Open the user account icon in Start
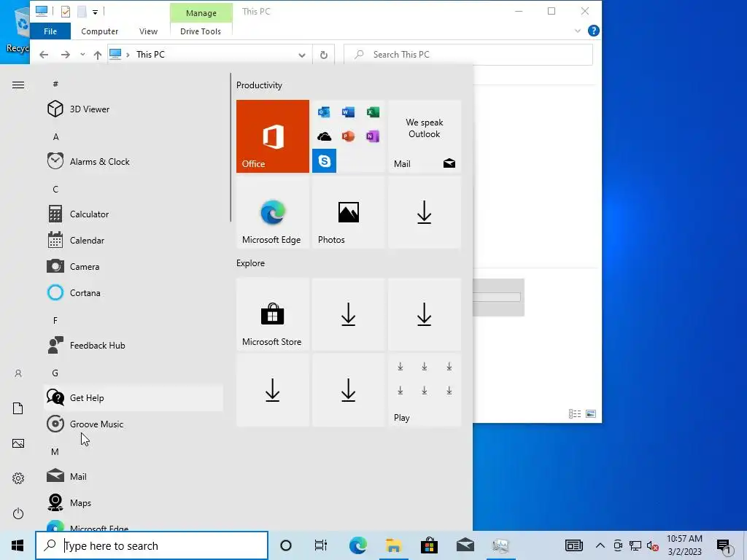This screenshot has width=747, height=560. click(18, 373)
